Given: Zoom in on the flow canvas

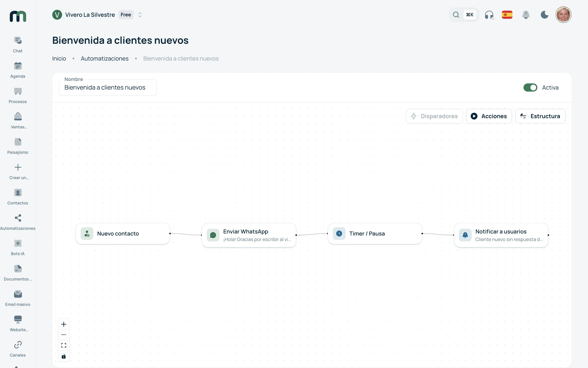Looking at the screenshot, I should tap(64, 324).
